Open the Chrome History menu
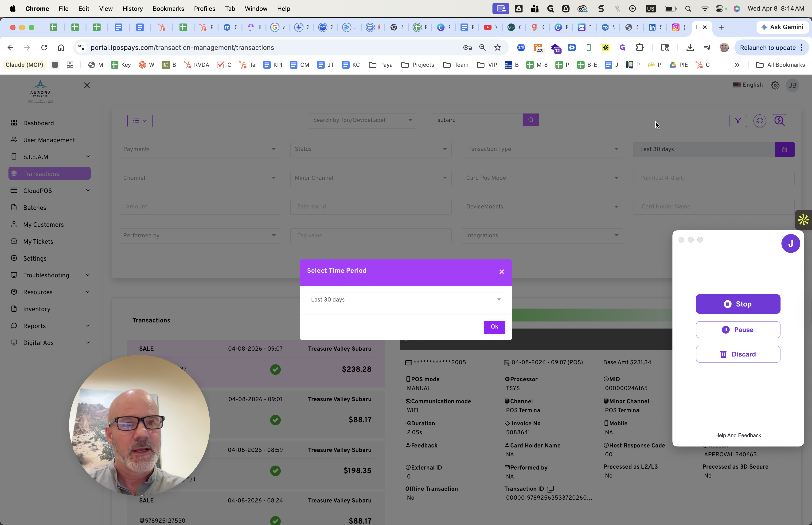Screen dimensions: 812x525 [132, 8]
